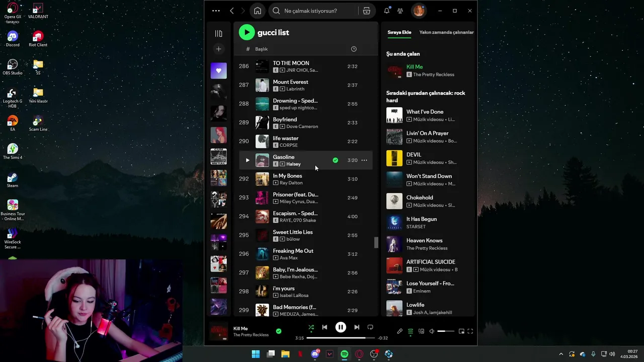
Task: Open the Spotify three-dots main menu
Action: 216,11
